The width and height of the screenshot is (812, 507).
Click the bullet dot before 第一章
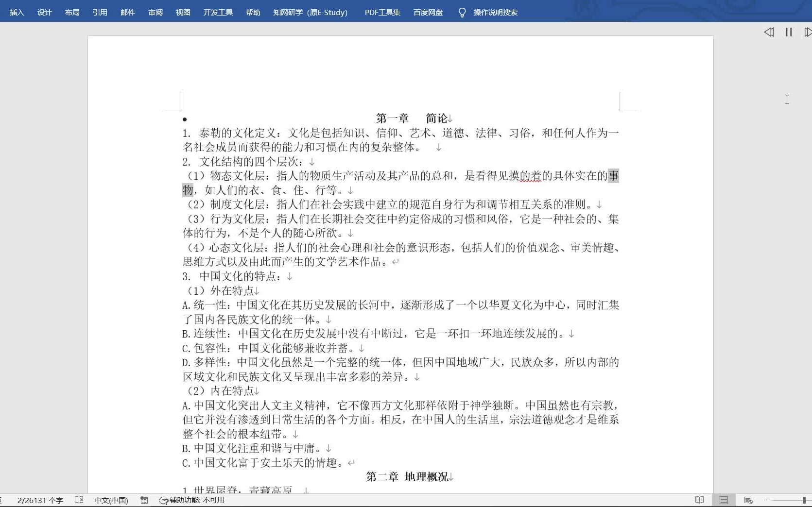[185, 119]
